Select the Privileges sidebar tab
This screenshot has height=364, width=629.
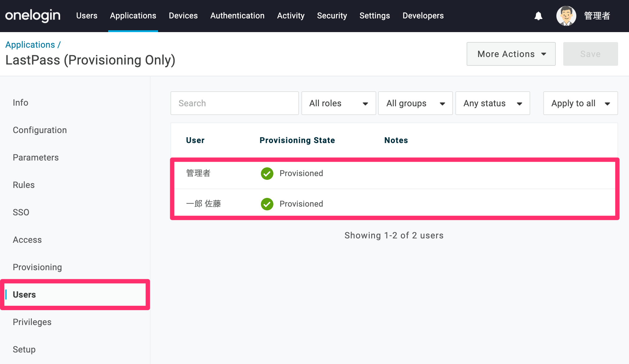(x=32, y=322)
